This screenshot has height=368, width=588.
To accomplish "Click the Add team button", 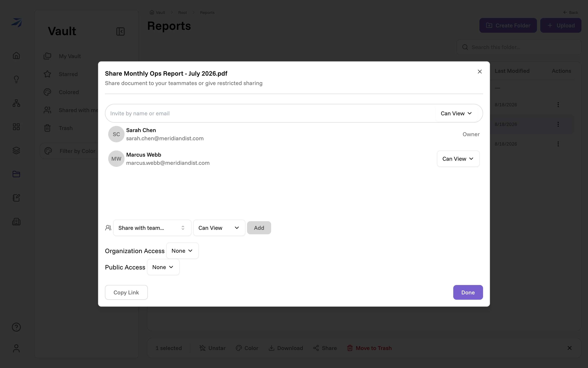I will [x=259, y=228].
